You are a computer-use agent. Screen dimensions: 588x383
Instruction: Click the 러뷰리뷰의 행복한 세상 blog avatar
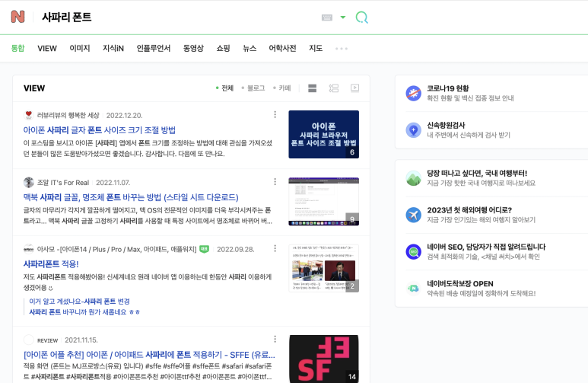[x=28, y=115]
